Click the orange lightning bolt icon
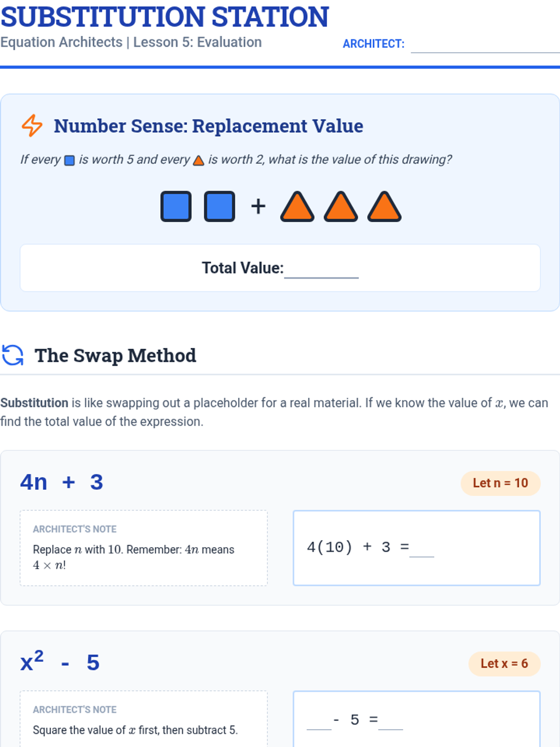This screenshot has width=560, height=747. (32, 126)
